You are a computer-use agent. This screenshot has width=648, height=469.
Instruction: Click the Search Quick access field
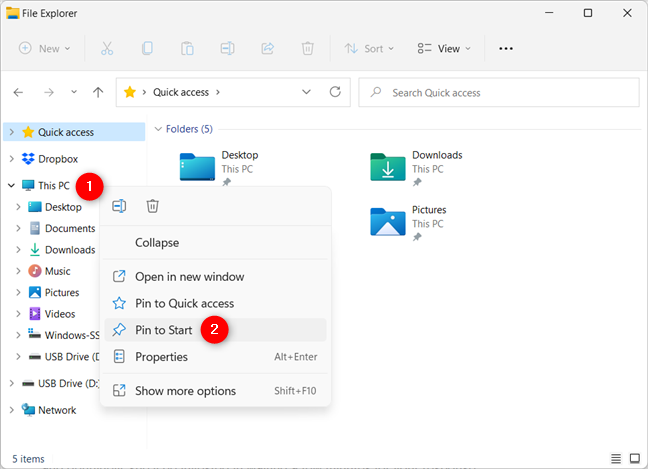coord(499,92)
